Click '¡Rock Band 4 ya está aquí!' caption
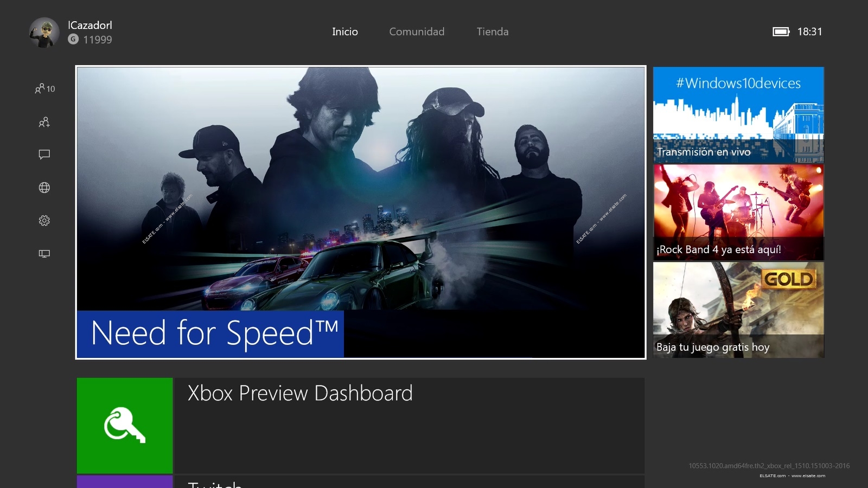Screen dimensions: 868x488 tap(719, 249)
